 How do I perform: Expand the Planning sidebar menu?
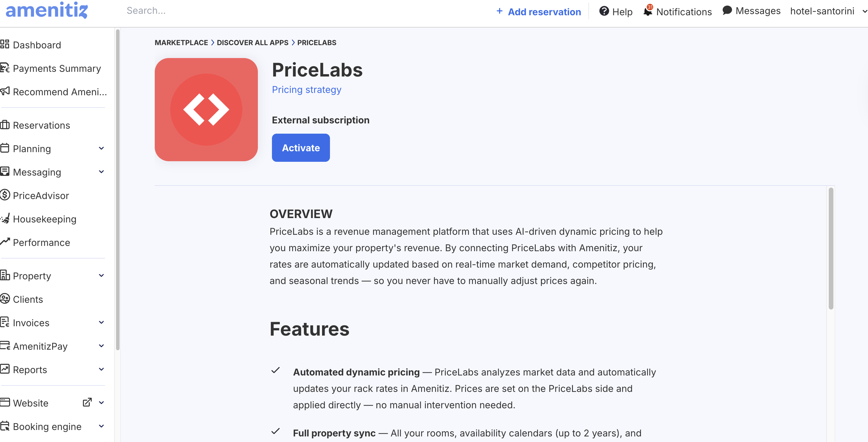pyautogui.click(x=101, y=148)
